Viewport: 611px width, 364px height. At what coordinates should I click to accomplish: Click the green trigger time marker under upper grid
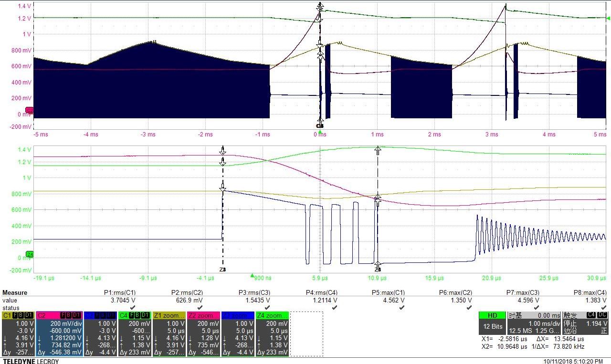coord(320,131)
